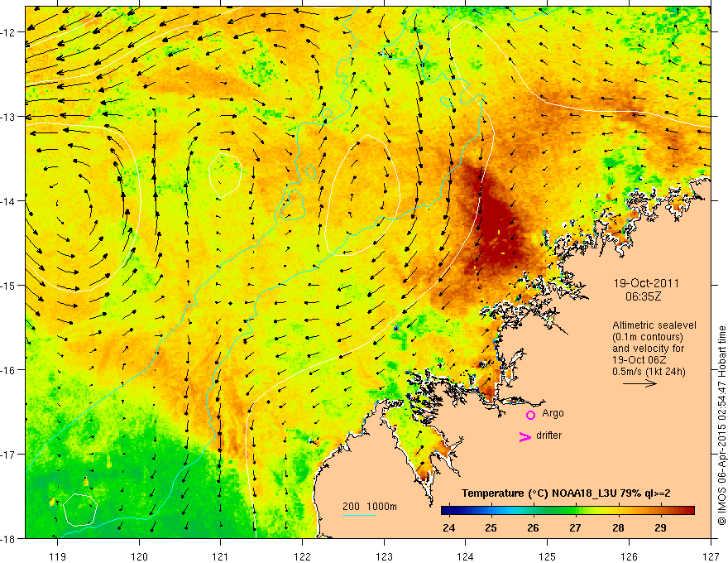728x563 pixels.
Task: Click the dark red warm water patch
Action: [x=497, y=223]
